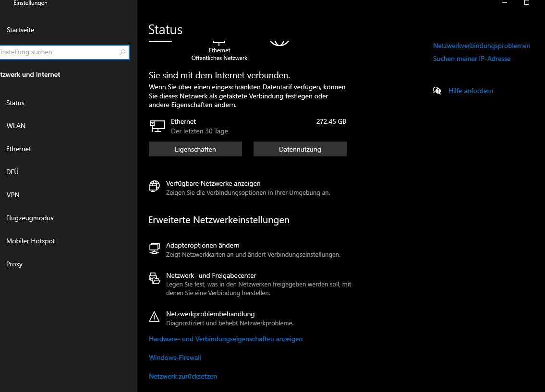The width and height of the screenshot is (545, 392).
Task: Click Netzwerk zurücksetzen link
Action: point(183,376)
